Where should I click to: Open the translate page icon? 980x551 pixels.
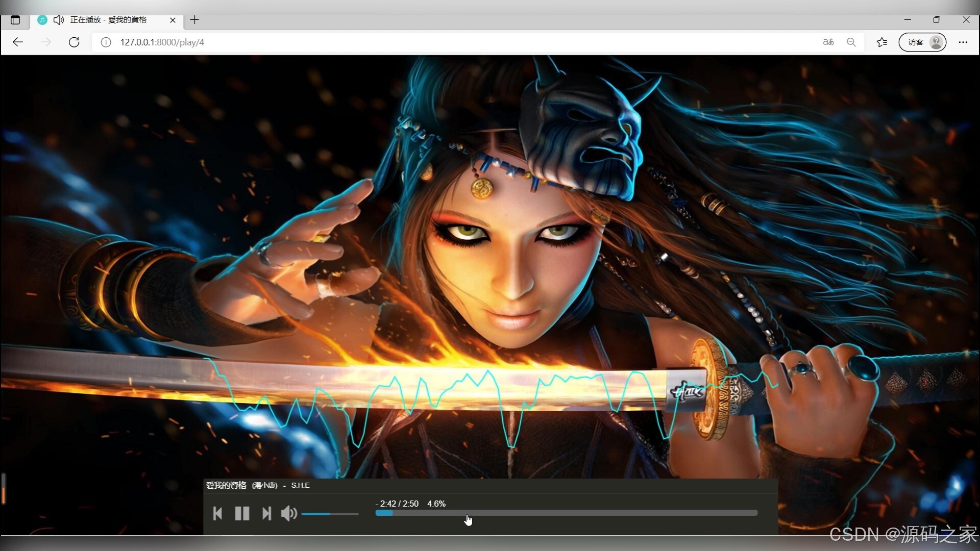pos(828,42)
